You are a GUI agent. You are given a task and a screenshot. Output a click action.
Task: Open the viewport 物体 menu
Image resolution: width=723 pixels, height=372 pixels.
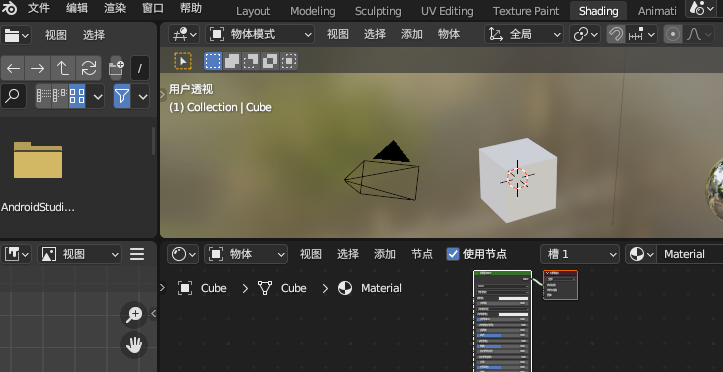(448, 34)
